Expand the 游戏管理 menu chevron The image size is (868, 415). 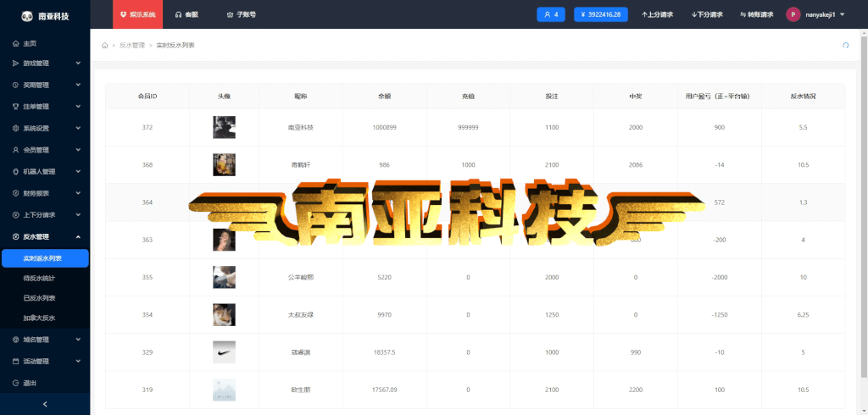[x=78, y=64]
